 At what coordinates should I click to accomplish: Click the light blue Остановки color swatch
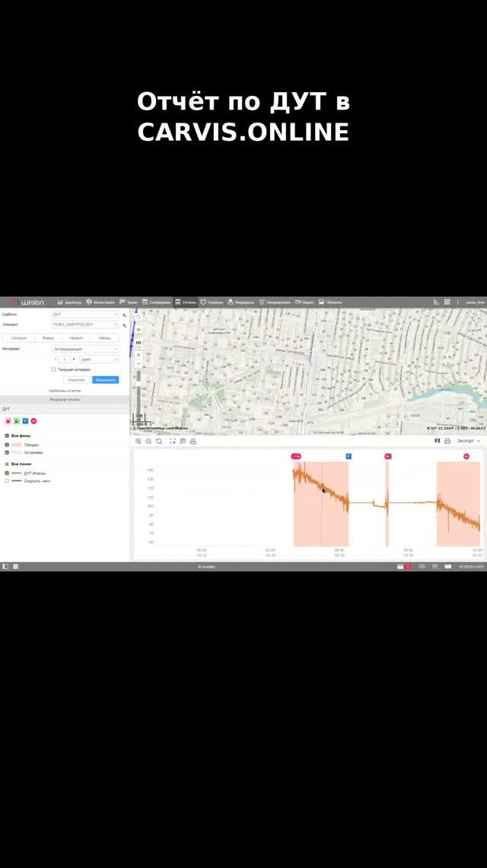[17, 453]
